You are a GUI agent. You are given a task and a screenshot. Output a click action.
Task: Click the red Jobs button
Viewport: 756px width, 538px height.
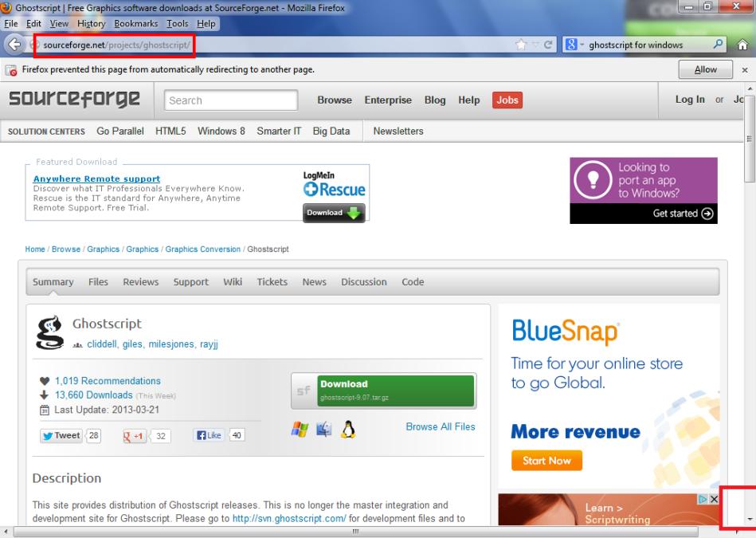pos(507,100)
